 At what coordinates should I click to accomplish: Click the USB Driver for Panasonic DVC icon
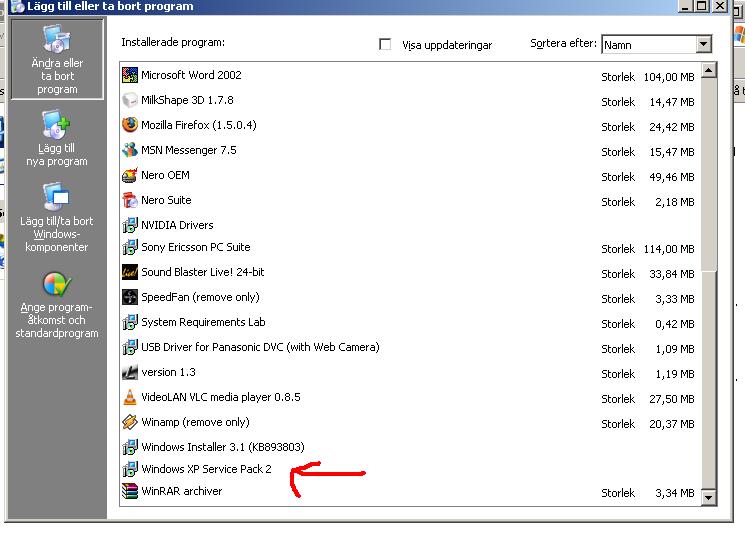[x=130, y=347]
